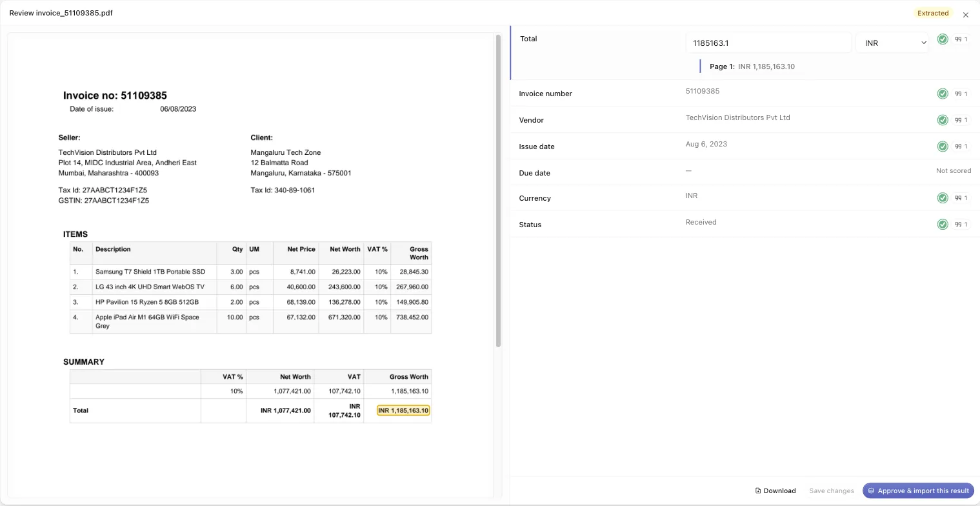
Task: Click the green check icon for Status
Action: (x=943, y=225)
